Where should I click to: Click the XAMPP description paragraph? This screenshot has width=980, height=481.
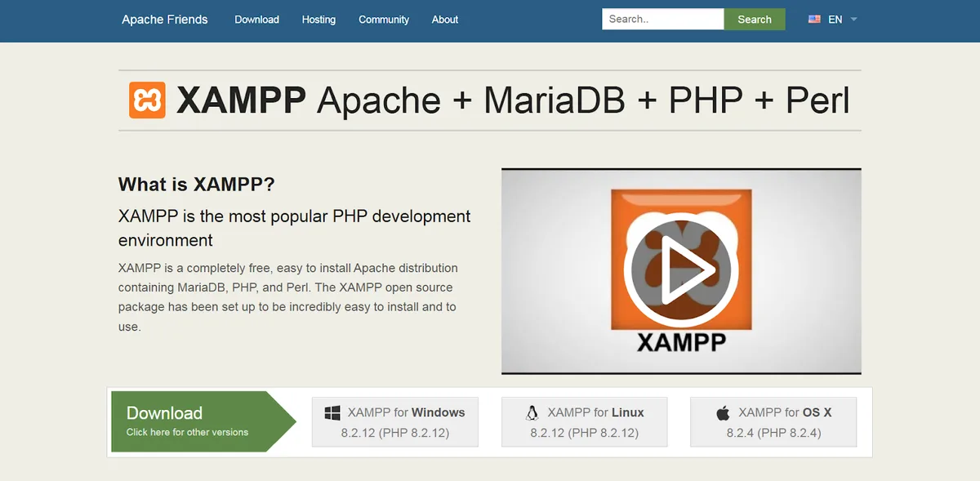click(x=288, y=297)
